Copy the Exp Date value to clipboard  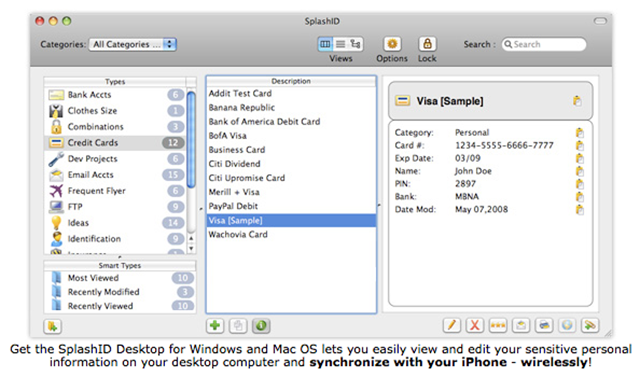580,158
